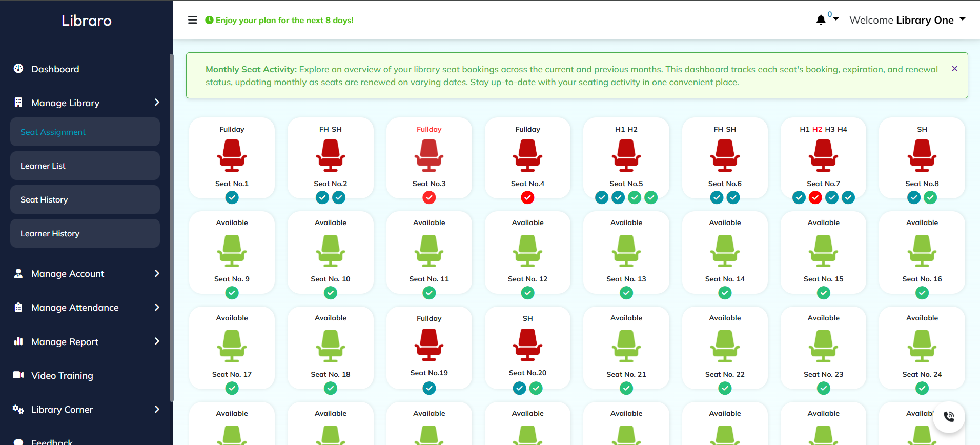Expand the Manage Report chevron
This screenshot has height=445, width=980.
(x=157, y=341)
